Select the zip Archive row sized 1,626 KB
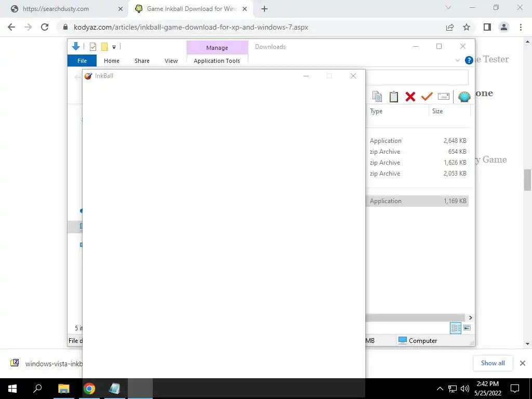This screenshot has width=532, height=399. coord(418,163)
